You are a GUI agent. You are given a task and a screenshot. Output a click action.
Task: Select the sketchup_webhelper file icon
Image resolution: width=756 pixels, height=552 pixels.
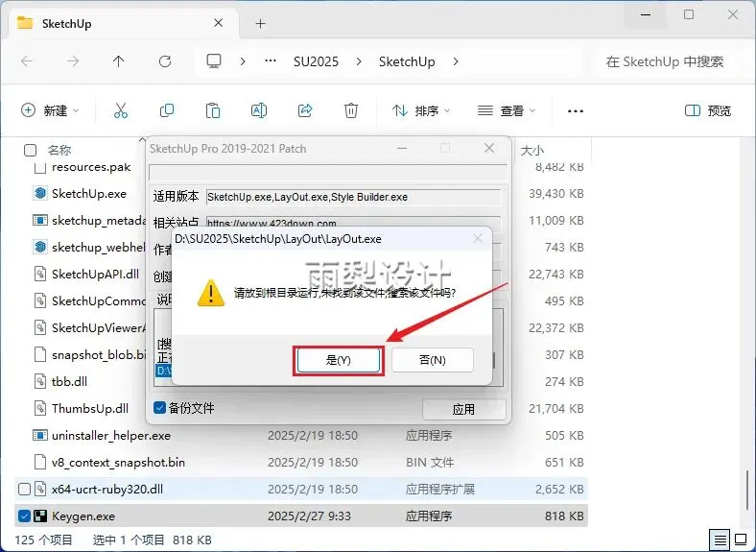pyautogui.click(x=40, y=247)
